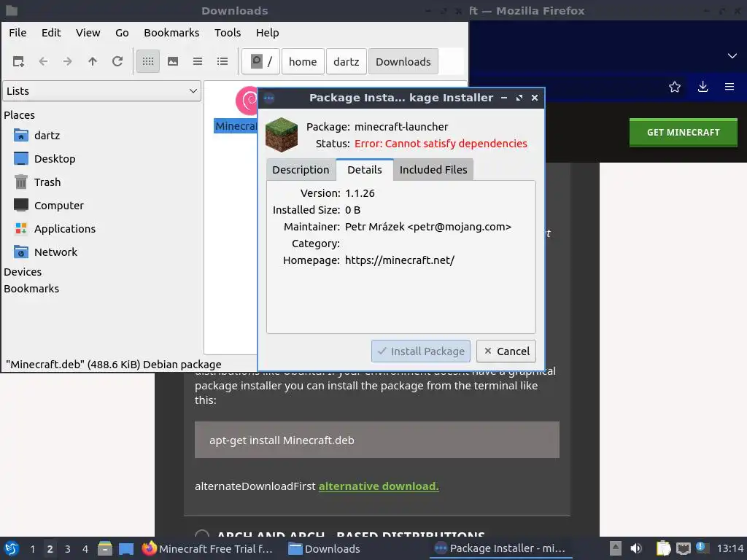The width and height of the screenshot is (747, 560).
Task: Open update notifier tray icon
Action: pos(701,548)
